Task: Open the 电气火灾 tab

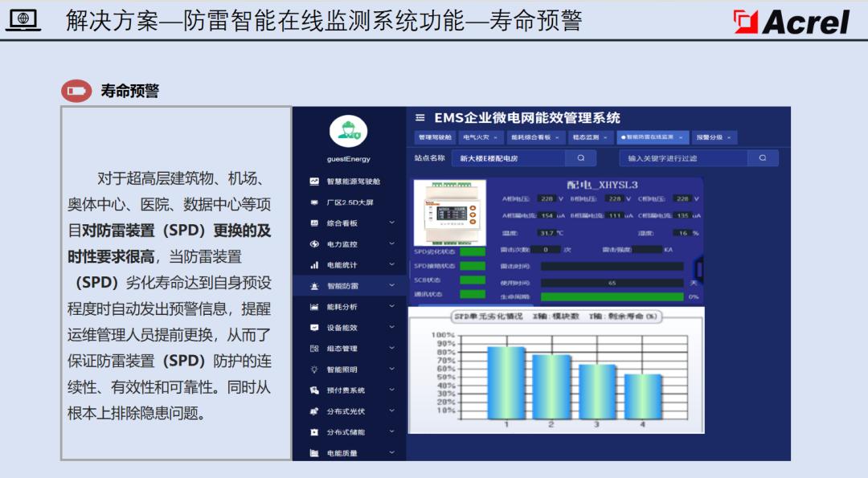Action: [x=481, y=137]
